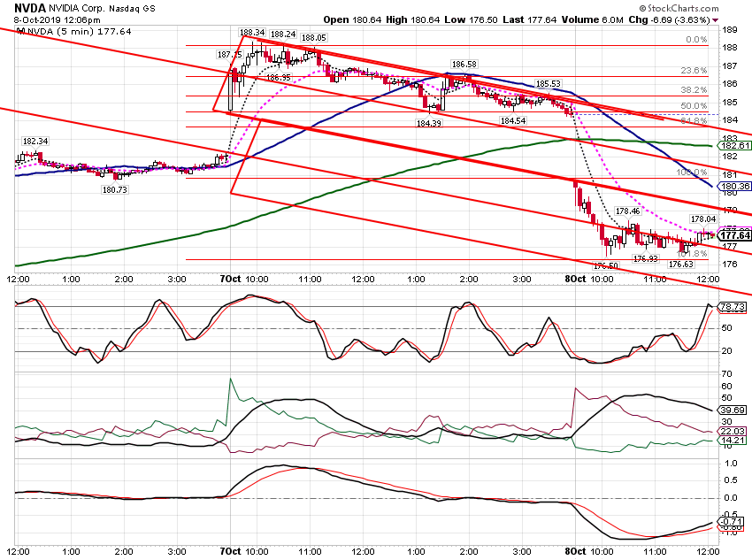Click the 23.6% Fibonacci level label
752x560 pixels.
point(694,71)
